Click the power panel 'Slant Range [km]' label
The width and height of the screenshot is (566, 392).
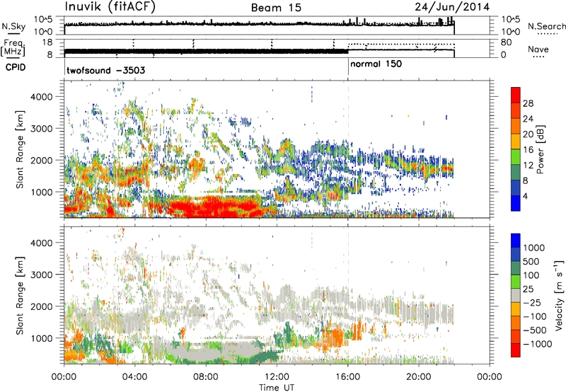coord(20,149)
